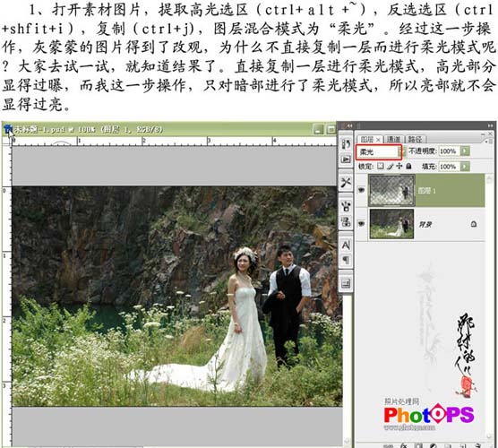This screenshot has height=448, width=498.
Task: Click the fx layer style icon
Action: pyautogui.click(x=403, y=445)
